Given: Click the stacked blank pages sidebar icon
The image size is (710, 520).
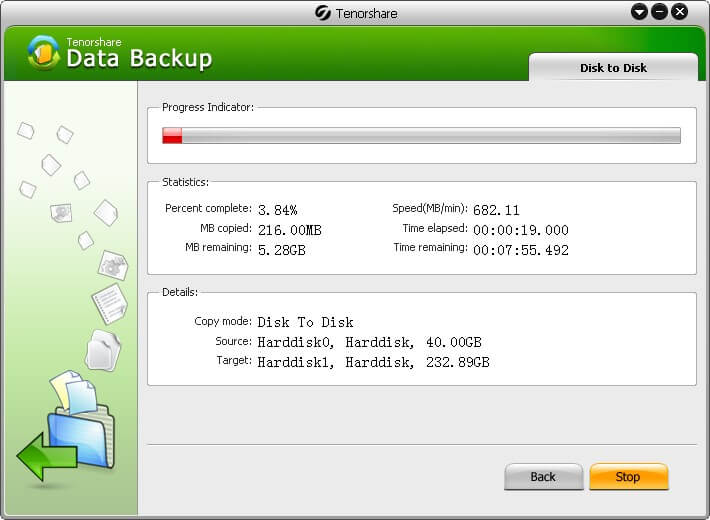Looking at the screenshot, I should pyautogui.click(x=102, y=349).
